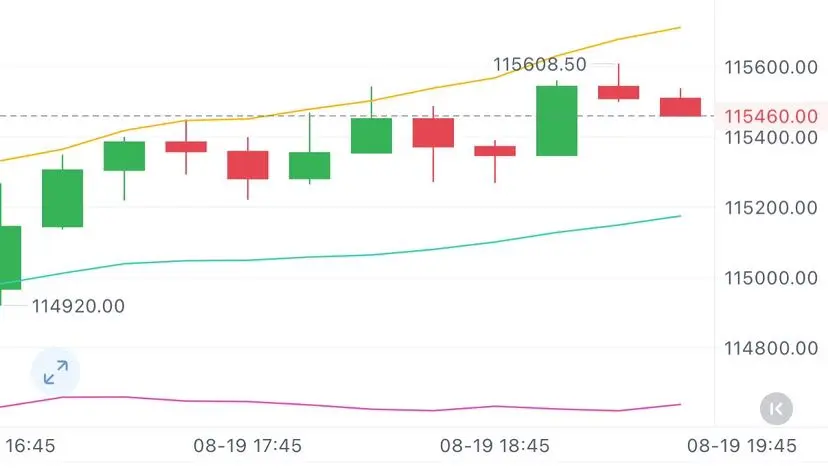
Task: Tap the 08-19 18:45 time axis label
Action: tap(494, 445)
